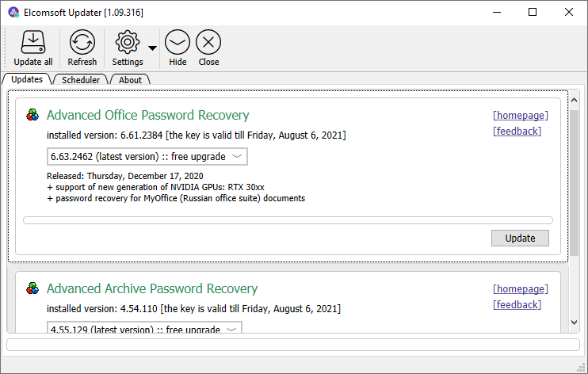Image resolution: width=588 pixels, height=374 pixels.
Task: Open the 6.63.2462 version dropdown
Action: click(147, 157)
